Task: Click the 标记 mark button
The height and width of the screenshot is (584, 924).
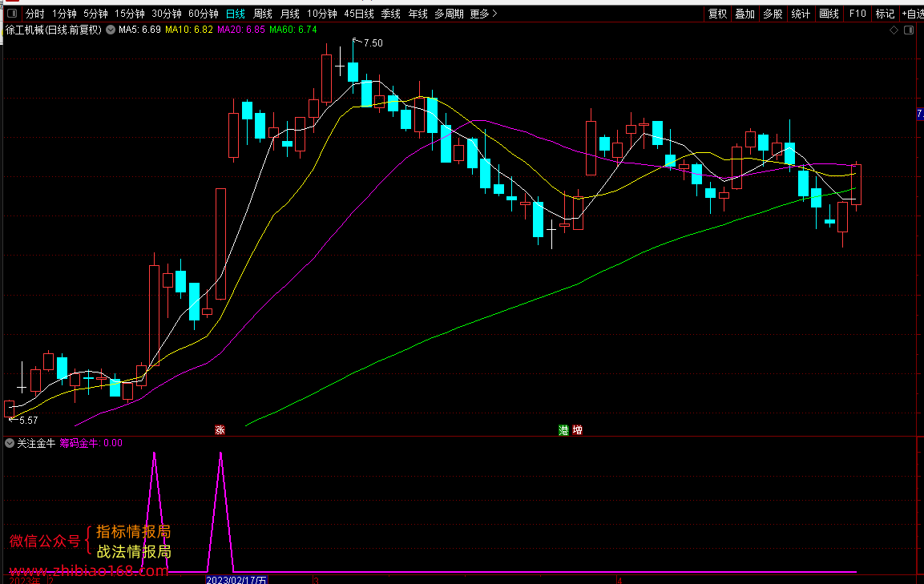Action: [x=885, y=14]
